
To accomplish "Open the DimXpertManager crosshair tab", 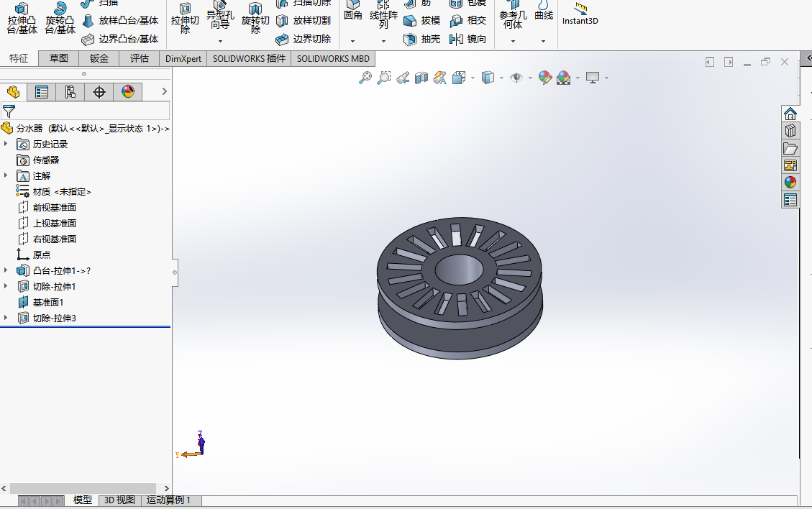I will pos(99,92).
